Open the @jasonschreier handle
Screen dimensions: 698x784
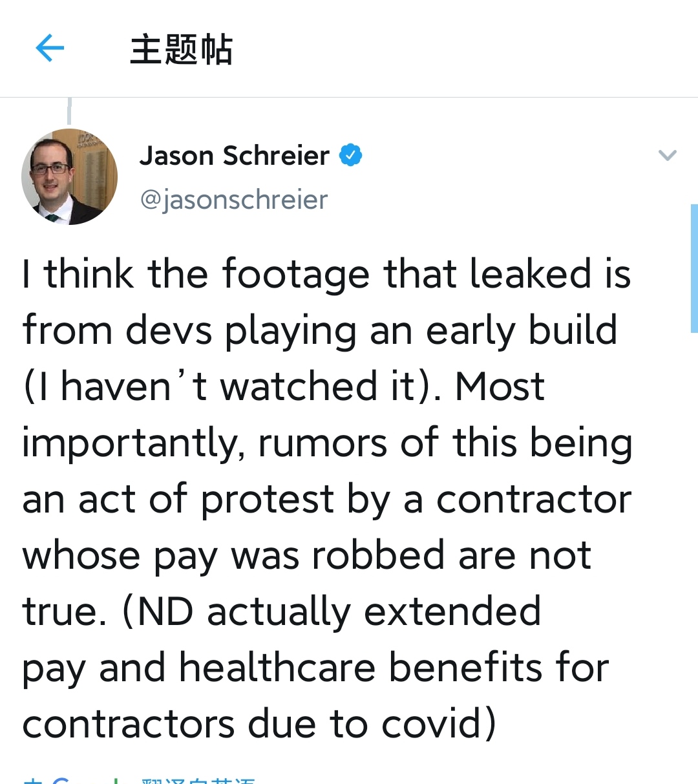tap(234, 200)
